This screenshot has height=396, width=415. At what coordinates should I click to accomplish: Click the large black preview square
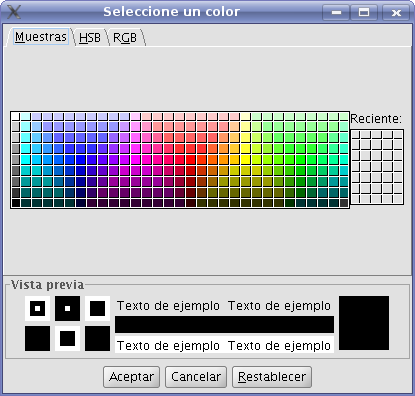364,323
